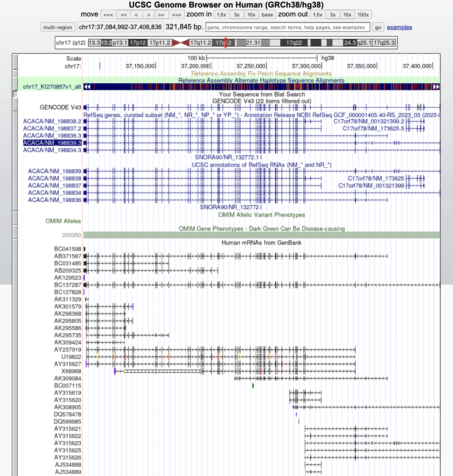Click the right double-arrow on KI270857v1_alt track
This screenshot has height=476, width=453.
(x=436, y=87)
